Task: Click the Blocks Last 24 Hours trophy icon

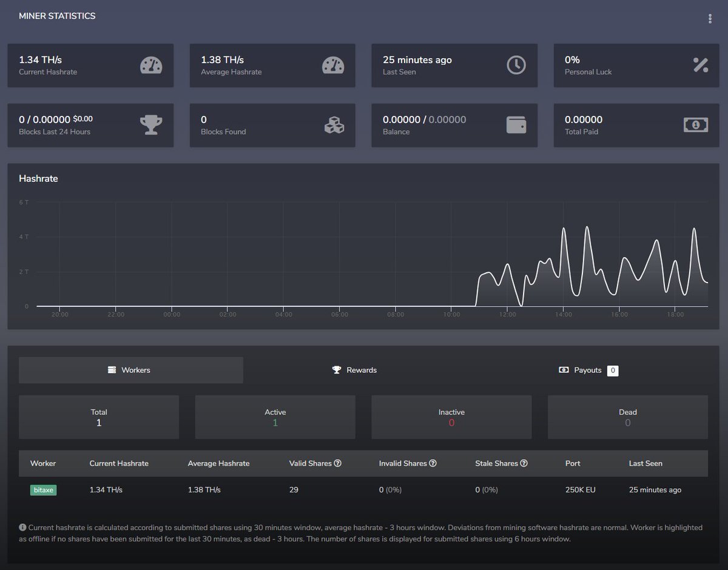Action: (151, 125)
